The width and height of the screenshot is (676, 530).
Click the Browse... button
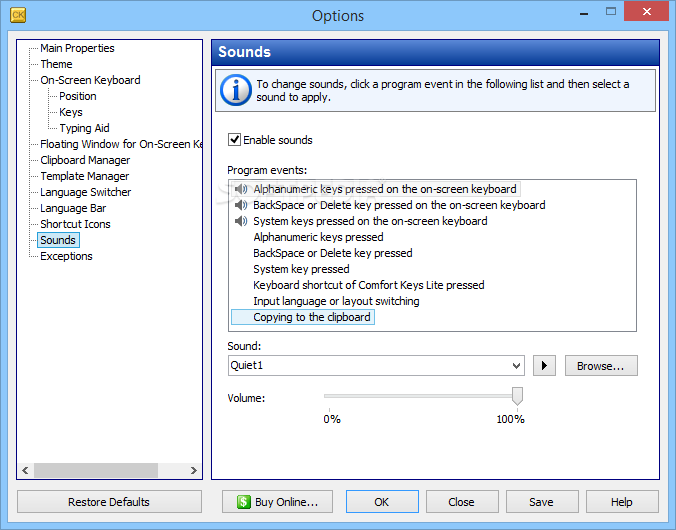pyautogui.click(x=601, y=366)
